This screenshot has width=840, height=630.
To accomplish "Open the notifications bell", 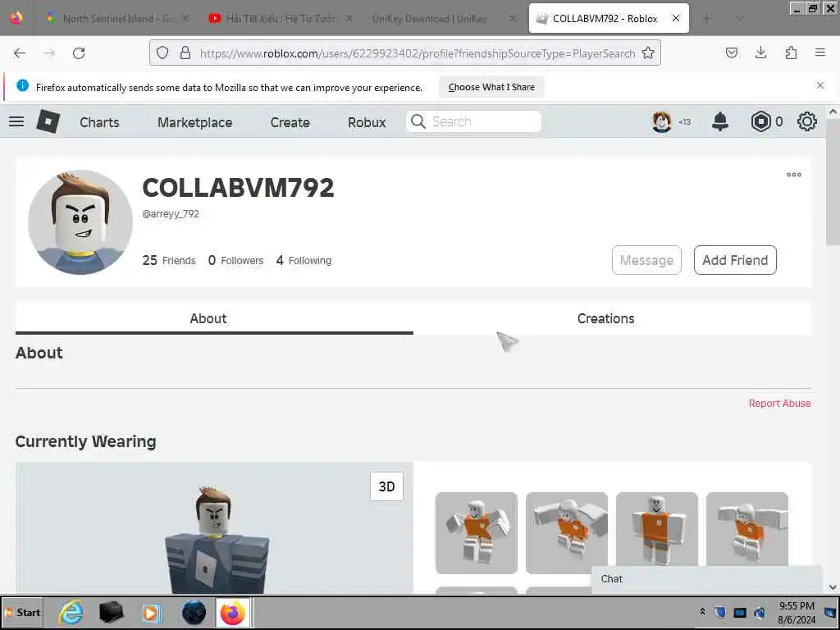I will [720, 121].
